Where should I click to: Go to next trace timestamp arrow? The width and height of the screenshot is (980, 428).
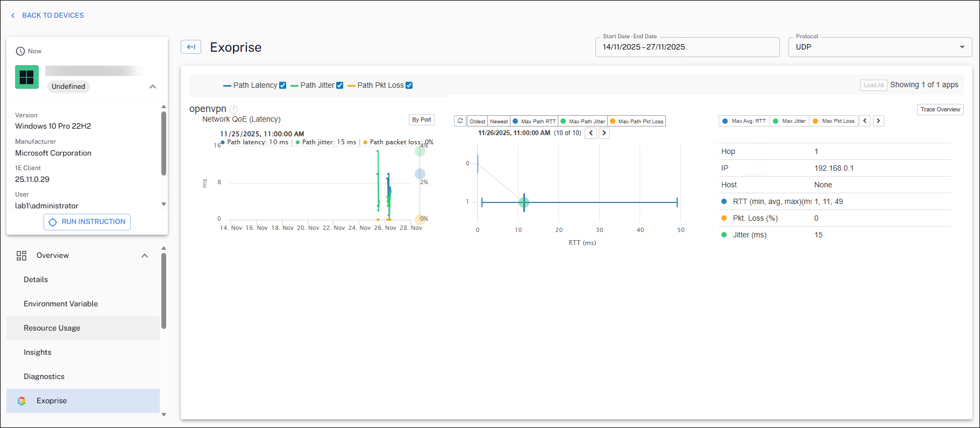pyautogui.click(x=604, y=133)
